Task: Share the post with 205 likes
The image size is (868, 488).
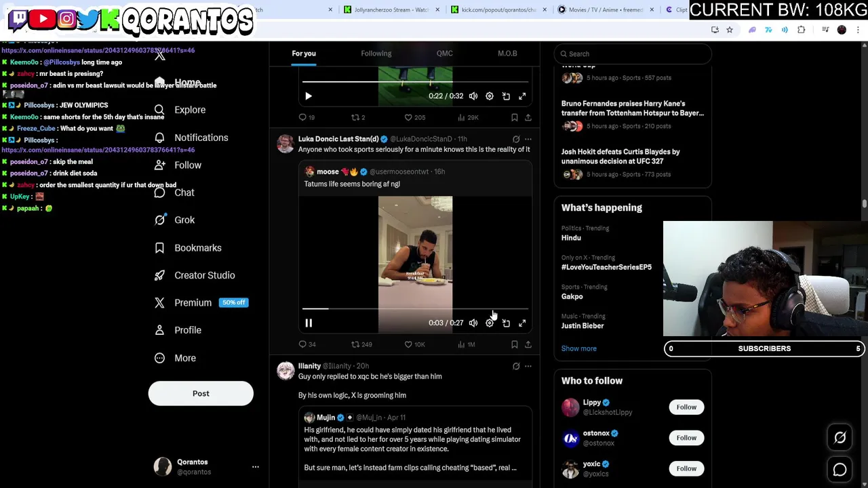Action: pos(528,117)
